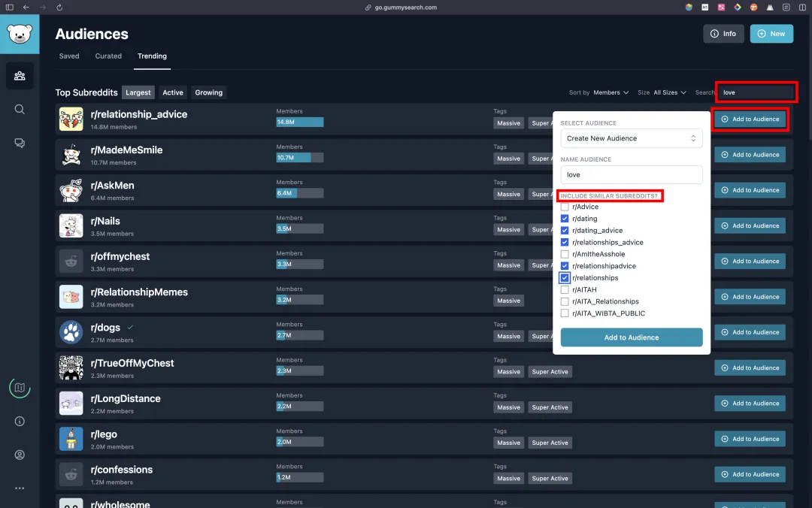
Task: Check the r/AITA_Relationships checkbox
Action: [565, 301]
